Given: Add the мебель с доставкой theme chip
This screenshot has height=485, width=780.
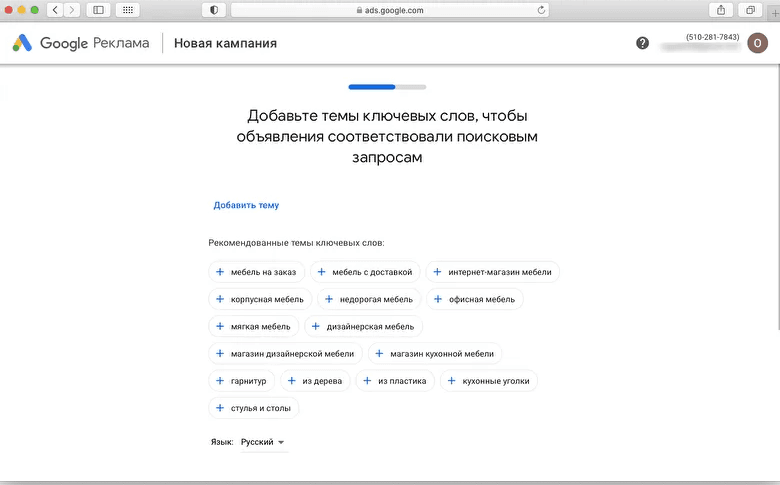Looking at the screenshot, I should coord(365,272).
